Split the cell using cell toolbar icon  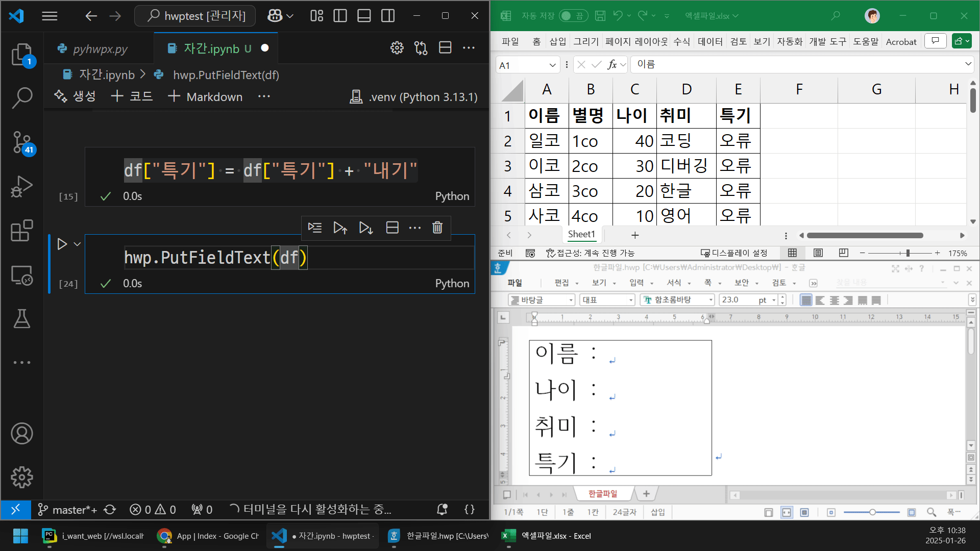tap(392, 228)
